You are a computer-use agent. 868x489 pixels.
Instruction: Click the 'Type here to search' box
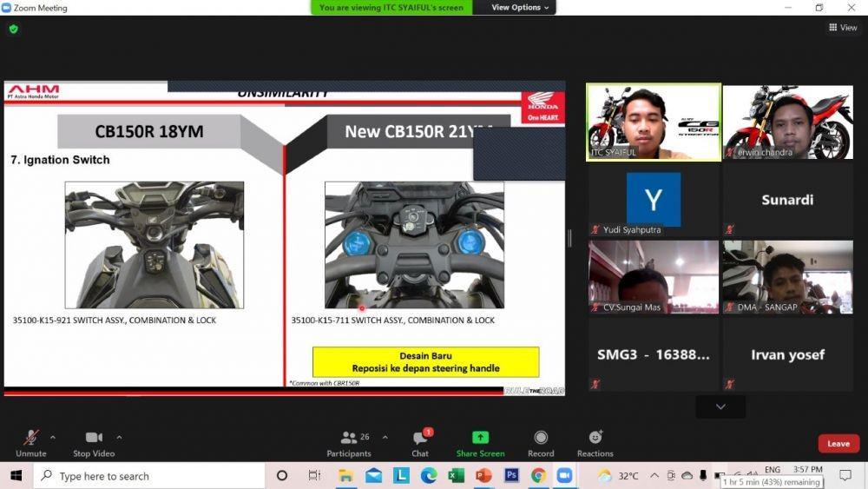coord(149,476)
